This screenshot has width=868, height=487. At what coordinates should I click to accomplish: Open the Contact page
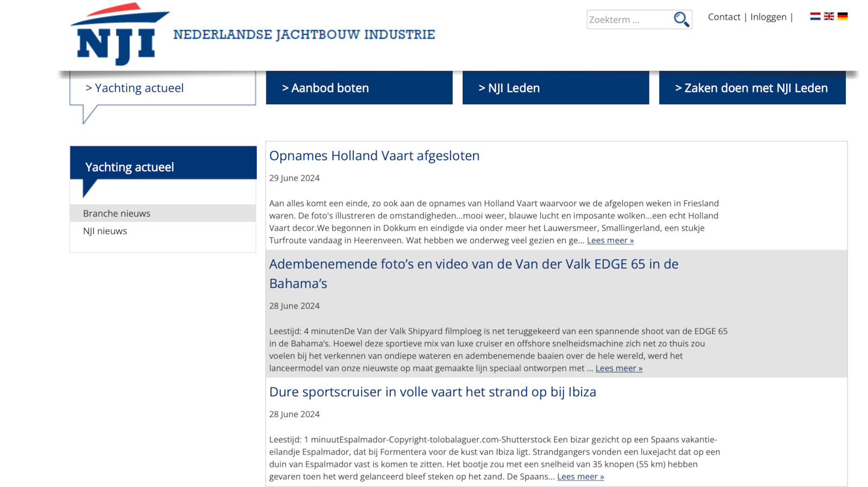(x=724, y=17)
